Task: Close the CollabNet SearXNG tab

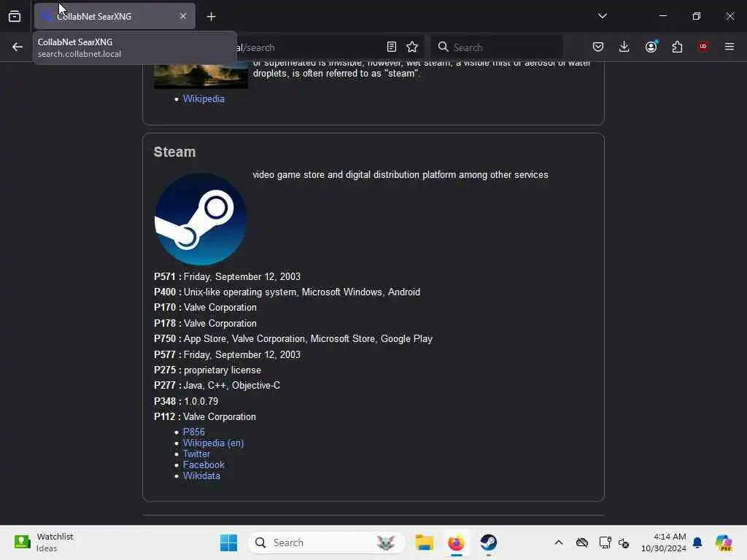Action: (x=183, y=16)
